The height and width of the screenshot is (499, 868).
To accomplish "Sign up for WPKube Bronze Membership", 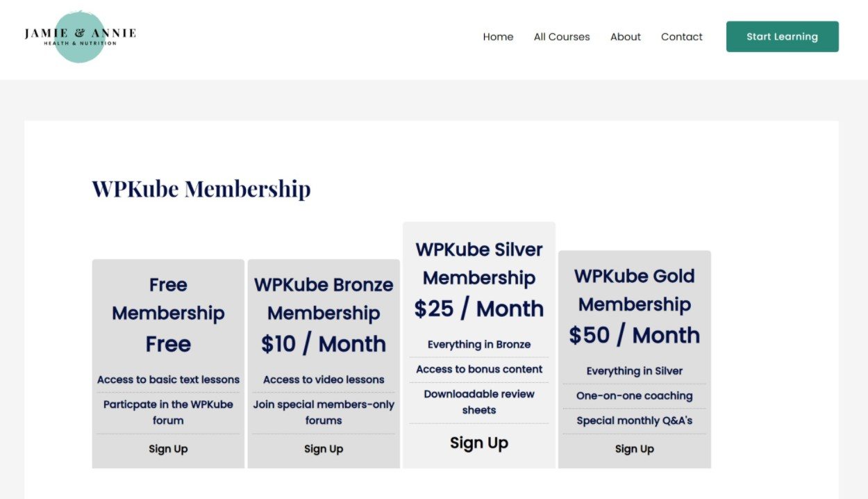I will click(324, 449).
